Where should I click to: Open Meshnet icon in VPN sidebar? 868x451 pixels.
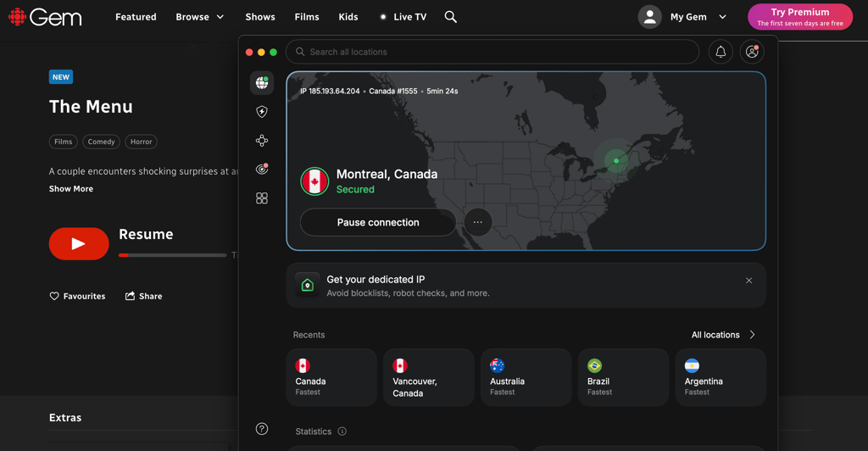point(262,141)
